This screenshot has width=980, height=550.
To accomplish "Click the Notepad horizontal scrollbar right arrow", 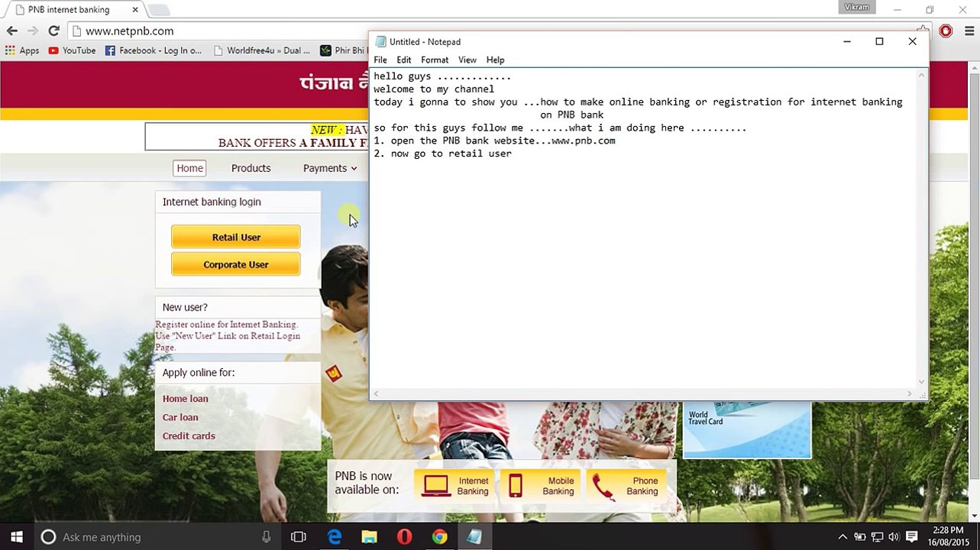I will tap(909, 394).
